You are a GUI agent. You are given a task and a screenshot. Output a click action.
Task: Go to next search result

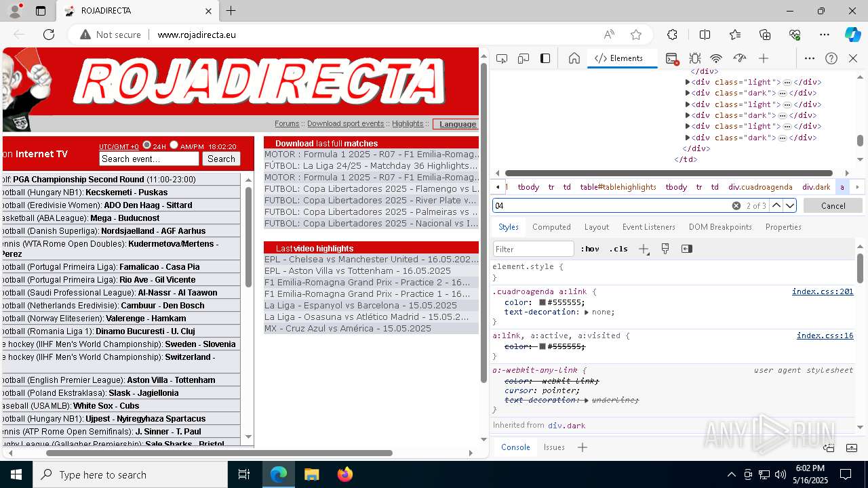click(x=790, y=205)
